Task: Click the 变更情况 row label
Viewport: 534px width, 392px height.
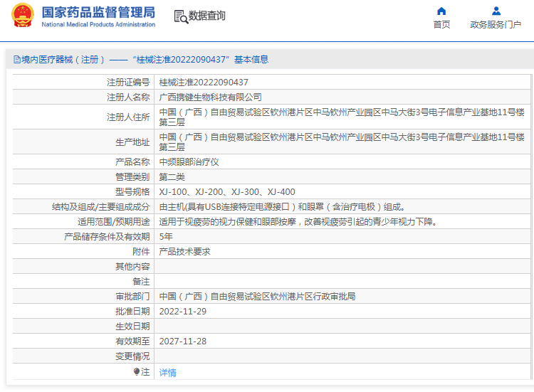Action: pos(132,356)
